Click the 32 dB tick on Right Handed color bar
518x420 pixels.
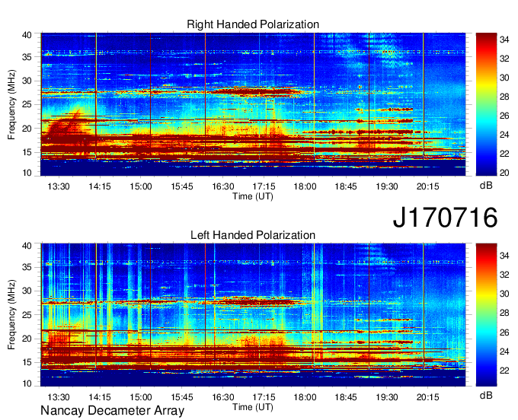point(504,59)
